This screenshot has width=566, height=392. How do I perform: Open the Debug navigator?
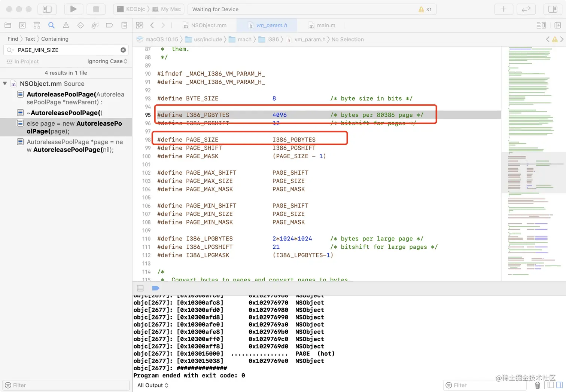pos(95,25)
